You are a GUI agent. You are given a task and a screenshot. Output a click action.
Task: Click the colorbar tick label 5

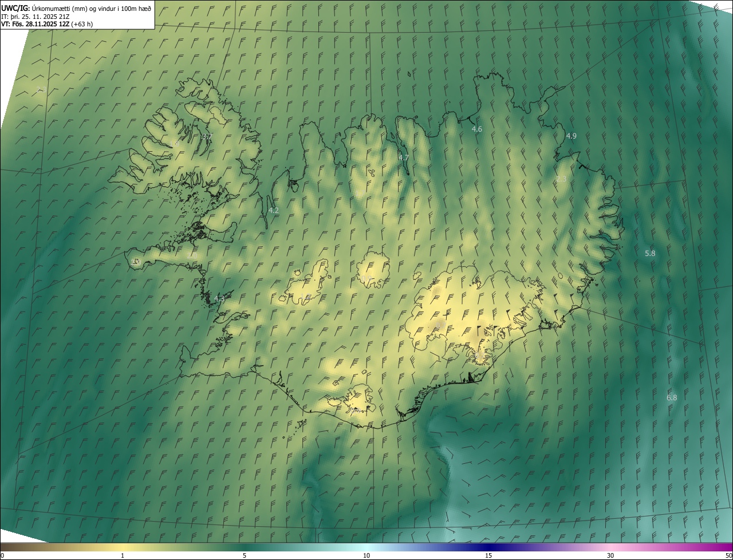(245, 555)
